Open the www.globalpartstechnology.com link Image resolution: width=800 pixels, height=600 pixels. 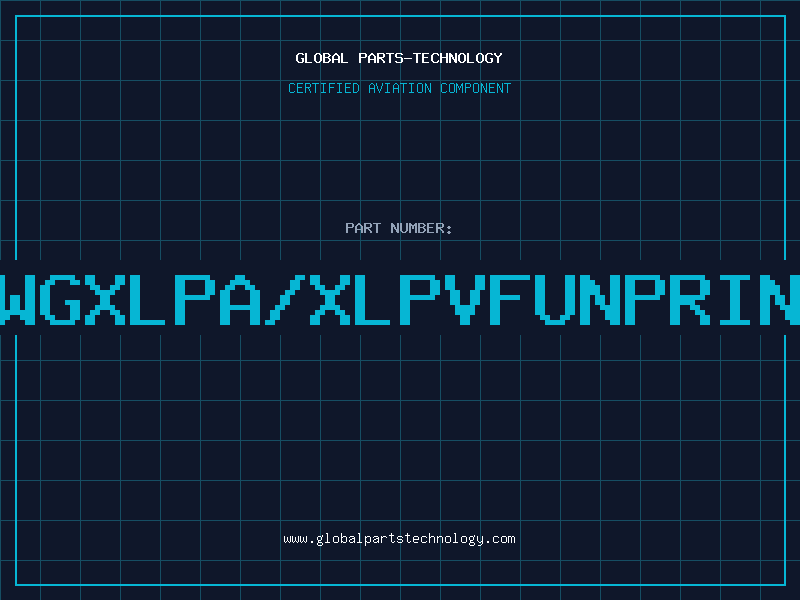tap(399, 539)
